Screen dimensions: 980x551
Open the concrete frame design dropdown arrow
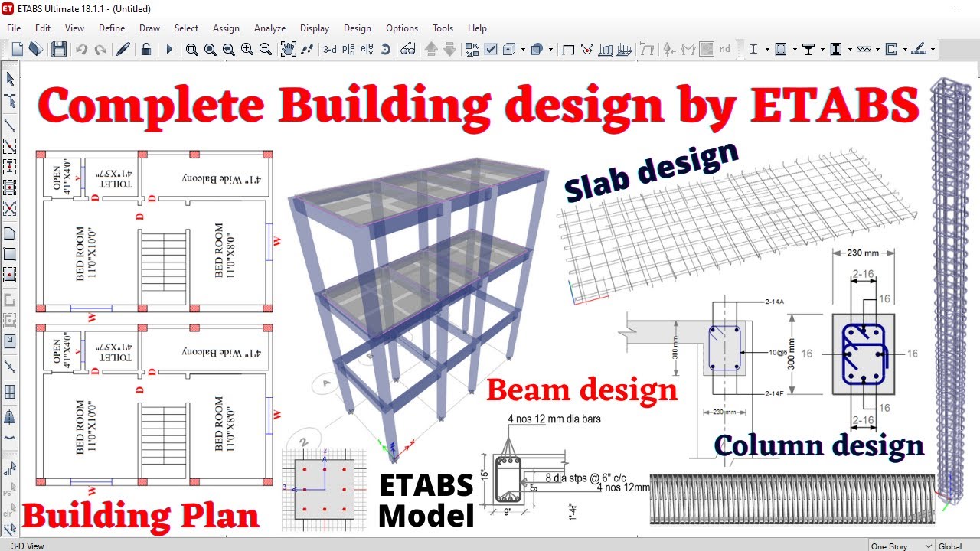tap(795, 50)
